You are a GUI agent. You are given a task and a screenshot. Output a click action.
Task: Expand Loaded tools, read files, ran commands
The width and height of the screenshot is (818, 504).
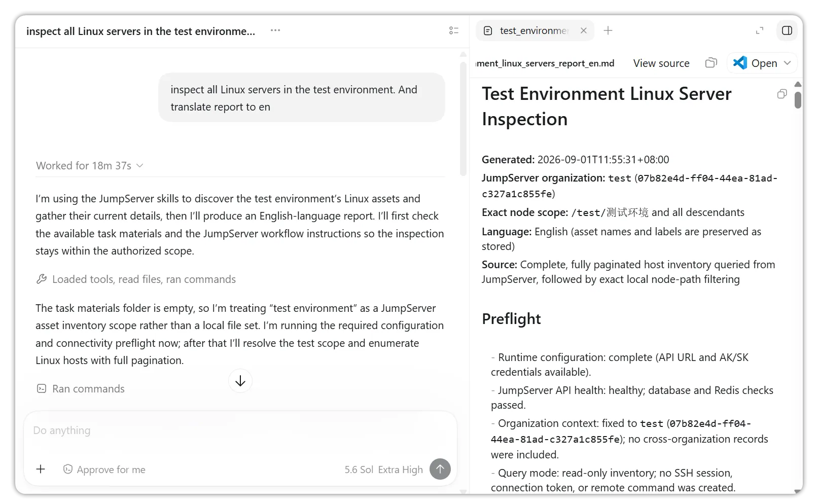[x=136, y=279]
